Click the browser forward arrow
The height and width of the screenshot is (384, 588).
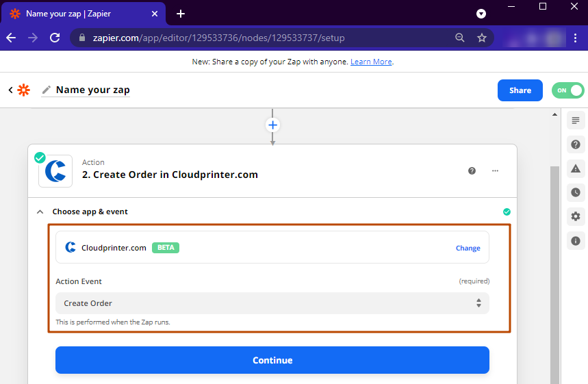[x=33, y=38]
